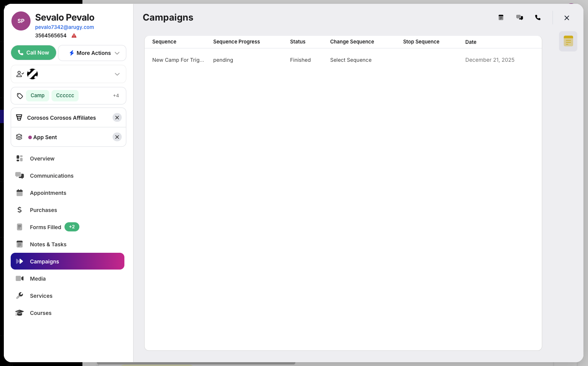Open Purchases section
This screenshot has width=588, height=366.
[68, 210]
